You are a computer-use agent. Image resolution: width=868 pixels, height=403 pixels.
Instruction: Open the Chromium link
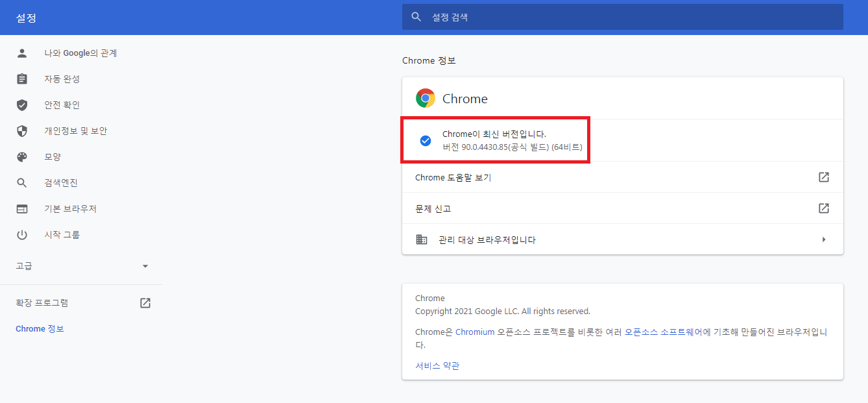pos(474,332)
